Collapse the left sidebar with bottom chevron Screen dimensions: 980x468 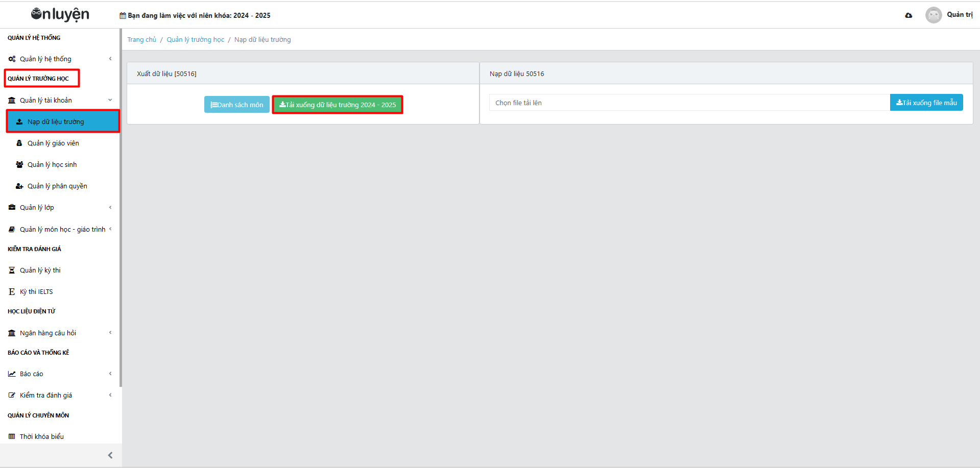click(x=110, y=455)
